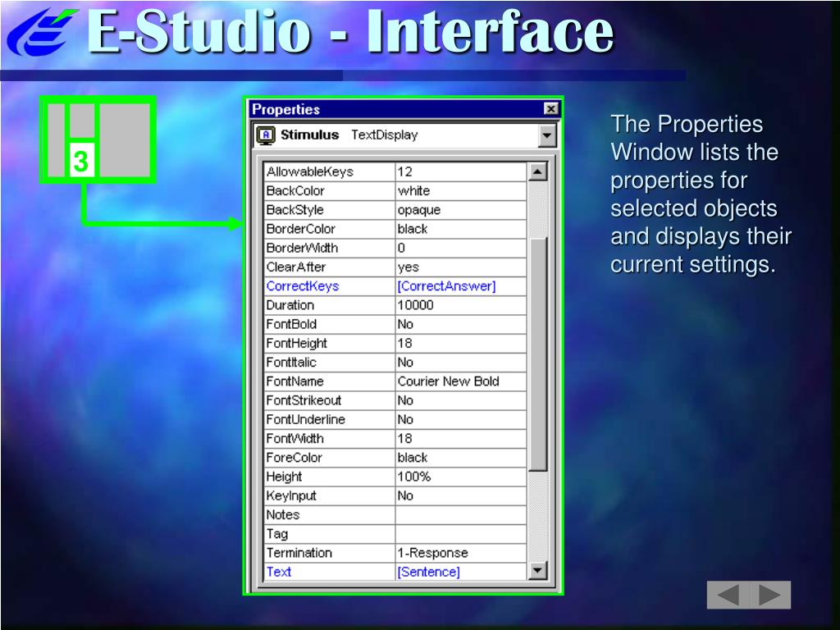Click the scrollbar down arrow in Properties
The image size is (840, 630).
click(537, 571)
